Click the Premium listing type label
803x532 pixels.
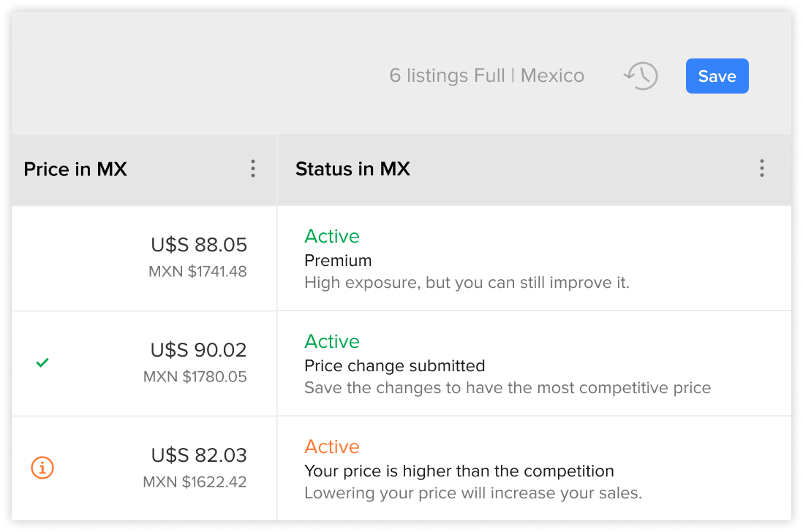pos(338,260)
